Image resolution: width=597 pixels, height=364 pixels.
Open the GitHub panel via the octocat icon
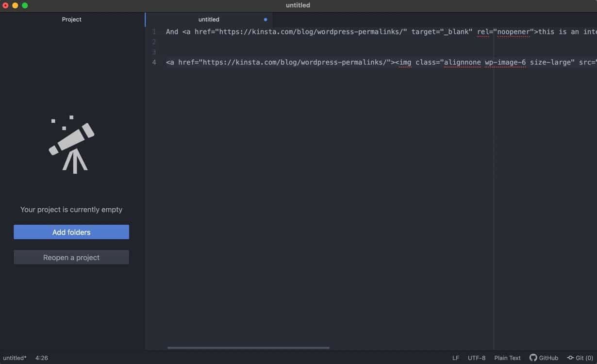click(x=532, y=358)
